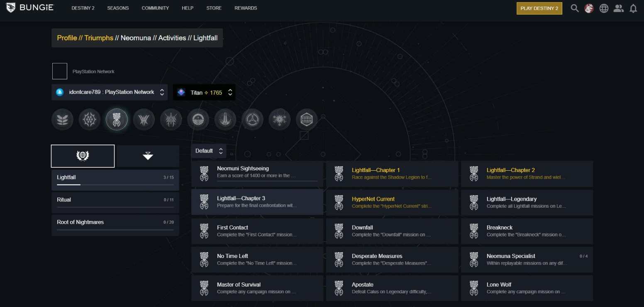Select the stacked leaves triumph category icon

(x=63, y=120)
